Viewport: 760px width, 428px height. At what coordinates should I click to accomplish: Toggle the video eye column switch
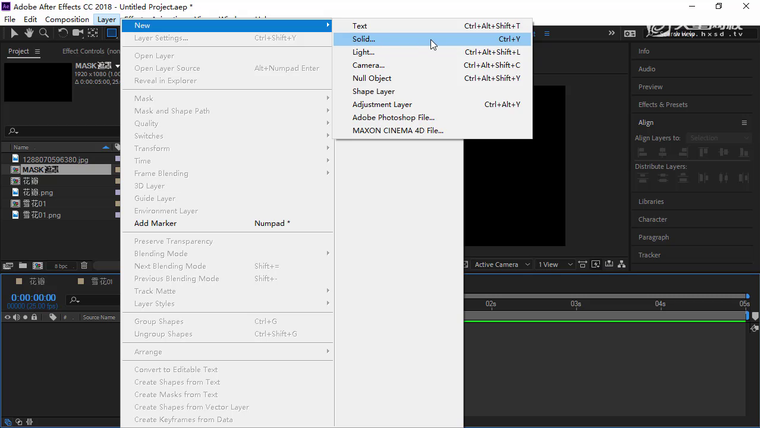point(8,317)
